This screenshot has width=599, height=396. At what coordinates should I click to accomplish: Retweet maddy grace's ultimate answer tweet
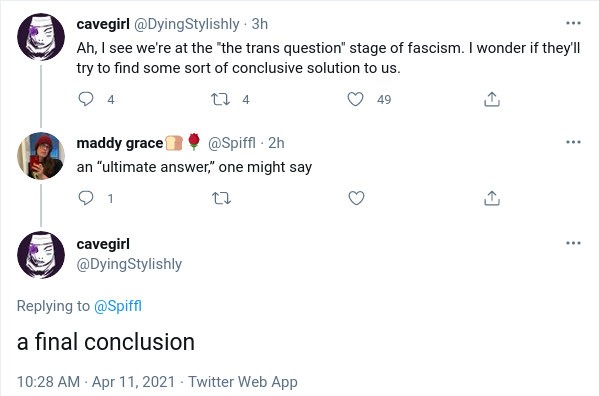221,198
